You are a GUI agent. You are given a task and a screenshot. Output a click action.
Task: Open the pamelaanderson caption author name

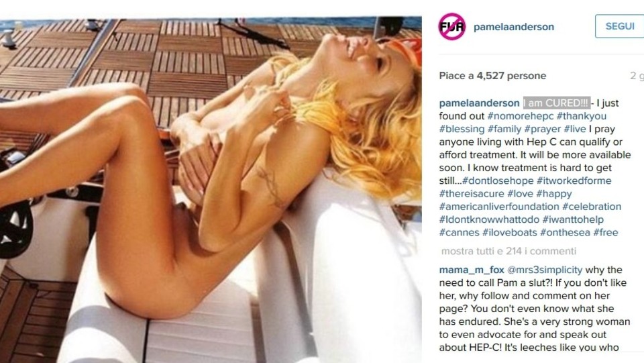tap(479, 103)
